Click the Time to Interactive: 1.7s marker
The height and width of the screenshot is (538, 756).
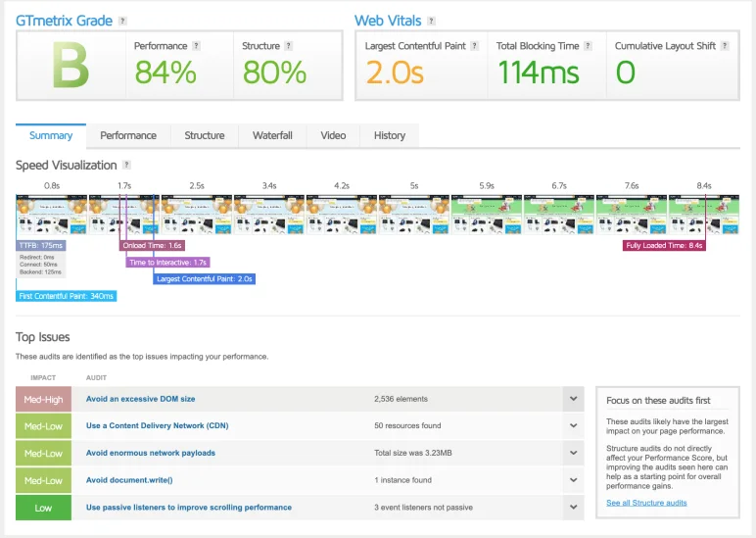[x=167, y=263]
